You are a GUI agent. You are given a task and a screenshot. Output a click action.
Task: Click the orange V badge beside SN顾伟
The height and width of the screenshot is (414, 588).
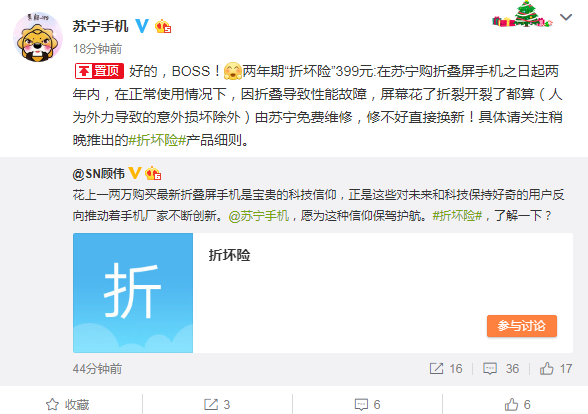point(135,173)
